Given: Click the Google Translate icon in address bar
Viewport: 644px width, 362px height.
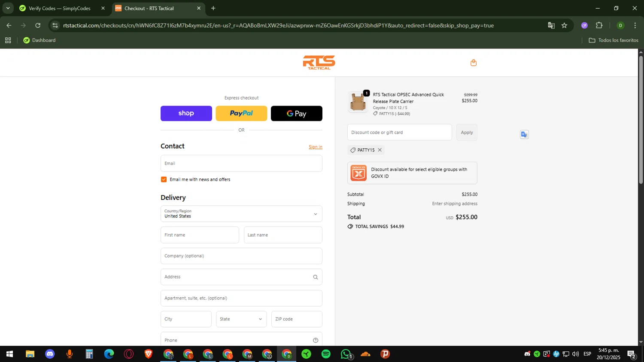Looking at the screenshot, I should 551,26.
